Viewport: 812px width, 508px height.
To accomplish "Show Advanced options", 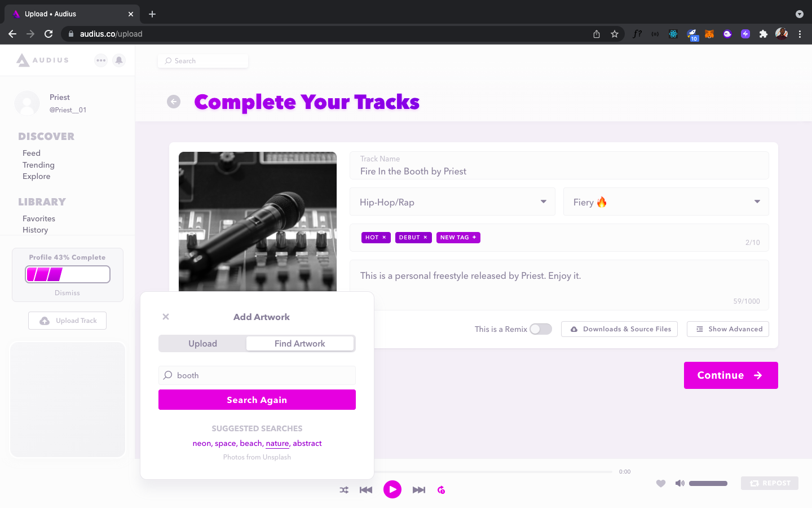I will [728, 329].
